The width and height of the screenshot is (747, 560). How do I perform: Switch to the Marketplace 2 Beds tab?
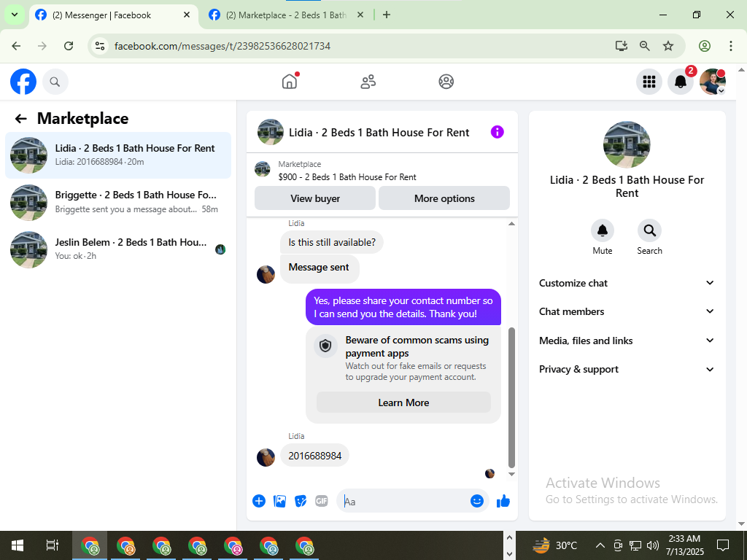pos(286,15)
